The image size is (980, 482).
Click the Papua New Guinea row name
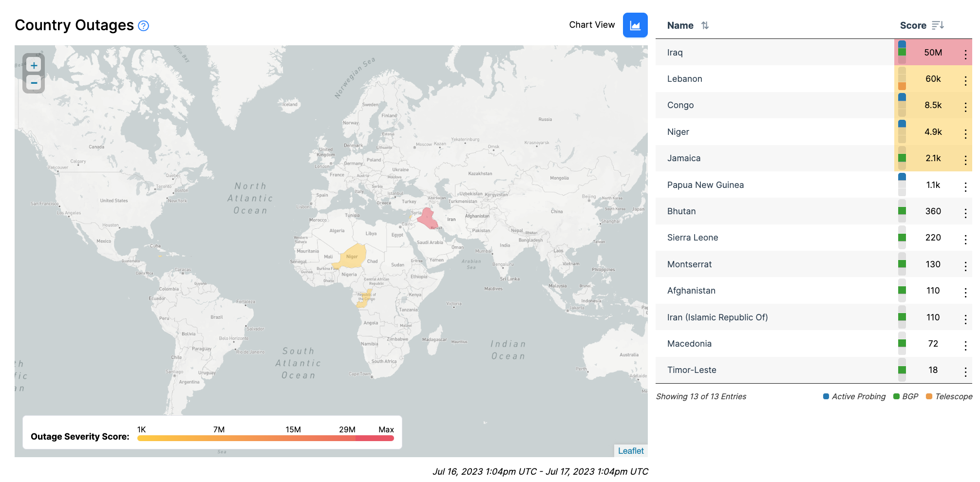click(x=705, y=185)
